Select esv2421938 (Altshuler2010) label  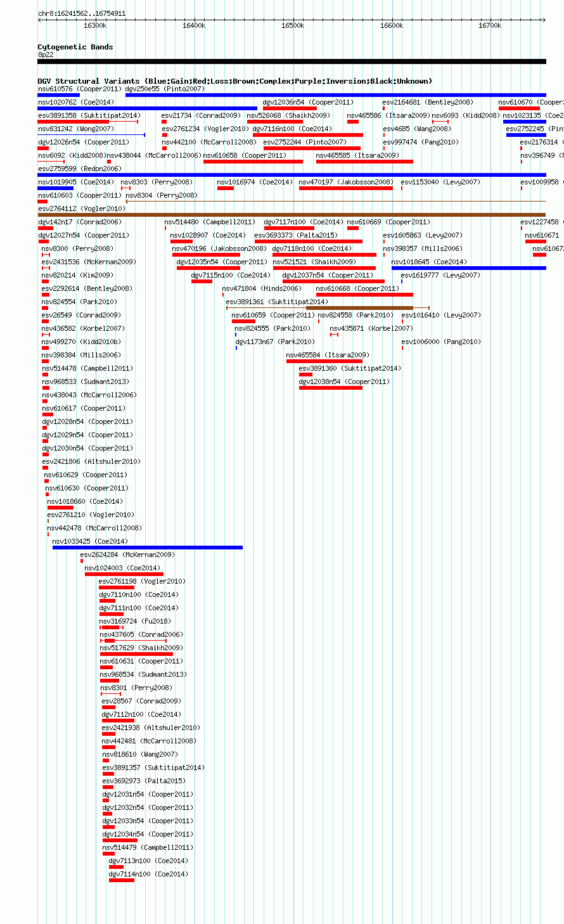(x=151, y=728)
